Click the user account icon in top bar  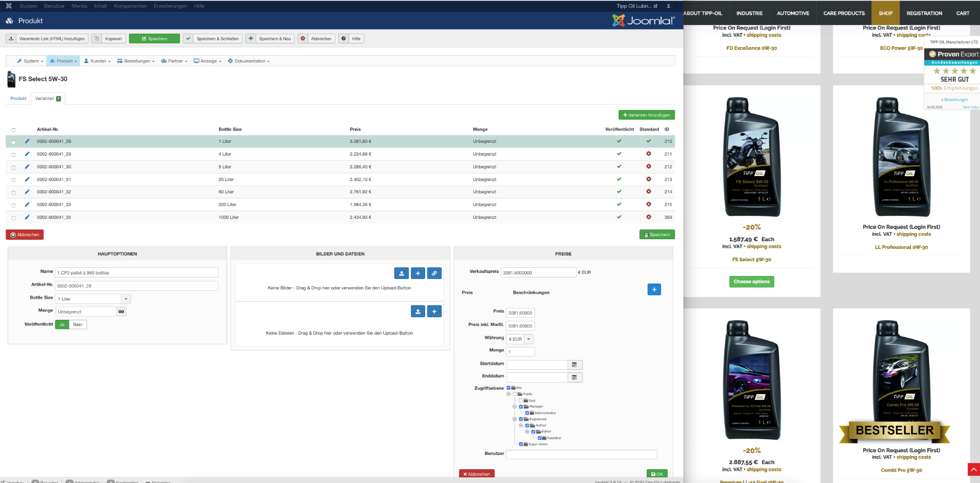coord(668,6)
